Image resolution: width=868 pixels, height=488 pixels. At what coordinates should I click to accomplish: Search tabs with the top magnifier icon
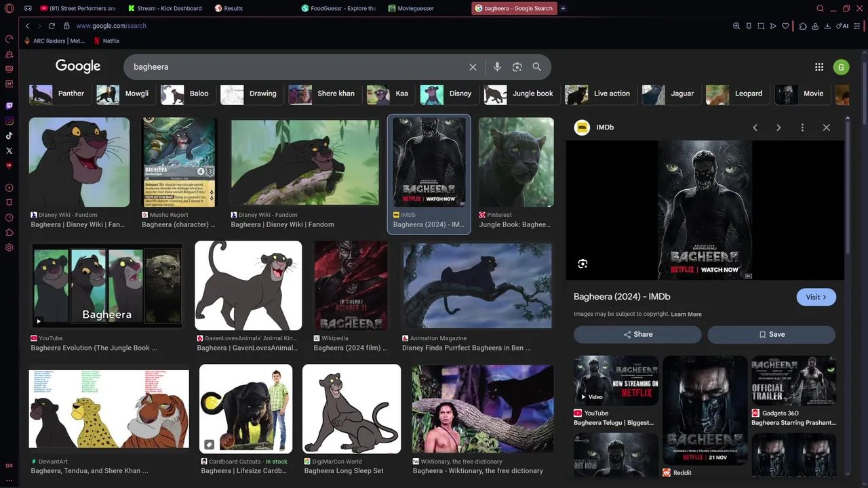820,8
